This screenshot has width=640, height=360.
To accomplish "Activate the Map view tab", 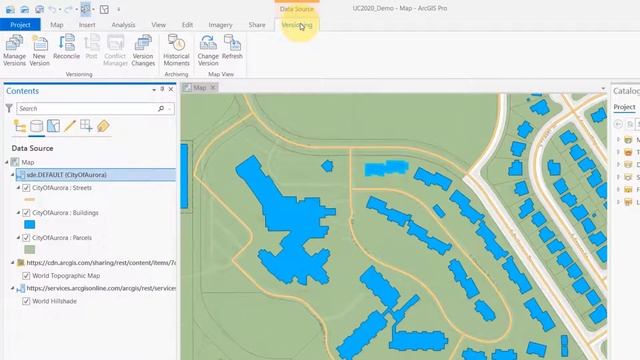I will [200, 88].
